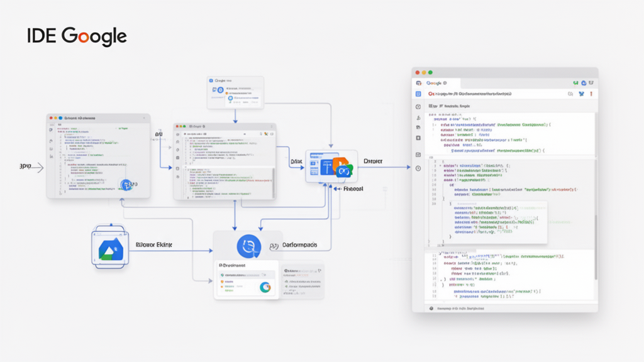Click the blue square icon at the top of the large window's sidebar
This screenshot has width=644, height=362.
418,94
